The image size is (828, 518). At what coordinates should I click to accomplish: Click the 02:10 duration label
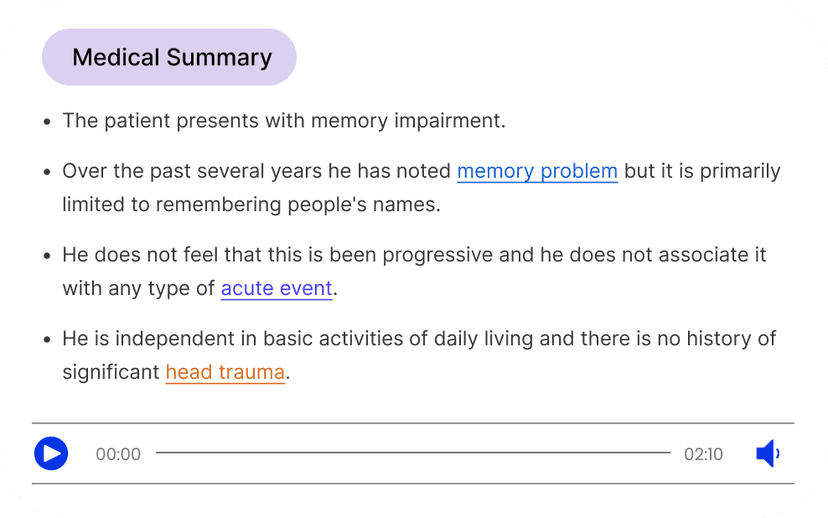[703, 454]
